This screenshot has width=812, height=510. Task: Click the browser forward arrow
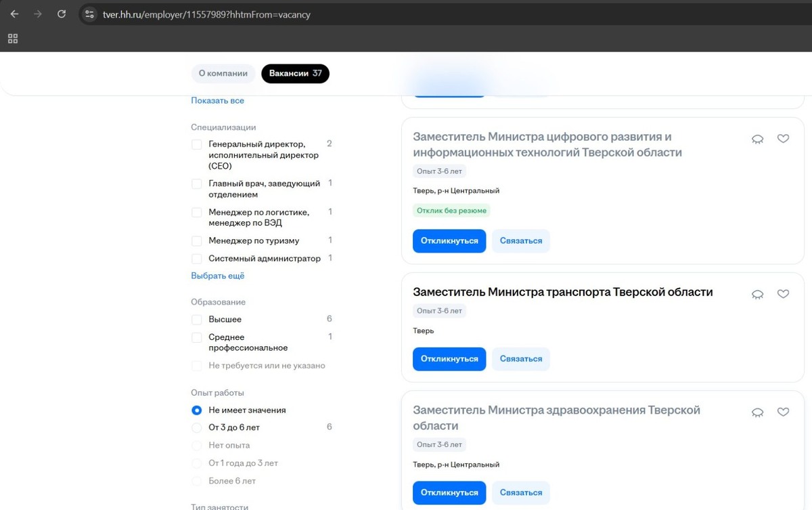(38, 14)
